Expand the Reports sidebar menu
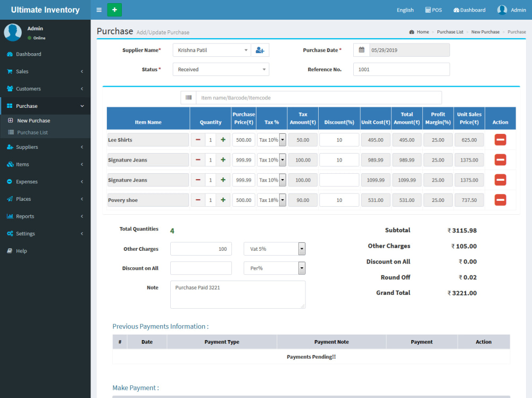532x398 pixels. click(x=45, y=216)
